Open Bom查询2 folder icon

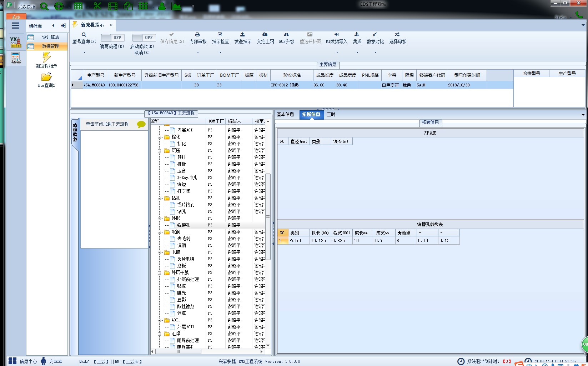pyautogui.click(x=46, y=77)
